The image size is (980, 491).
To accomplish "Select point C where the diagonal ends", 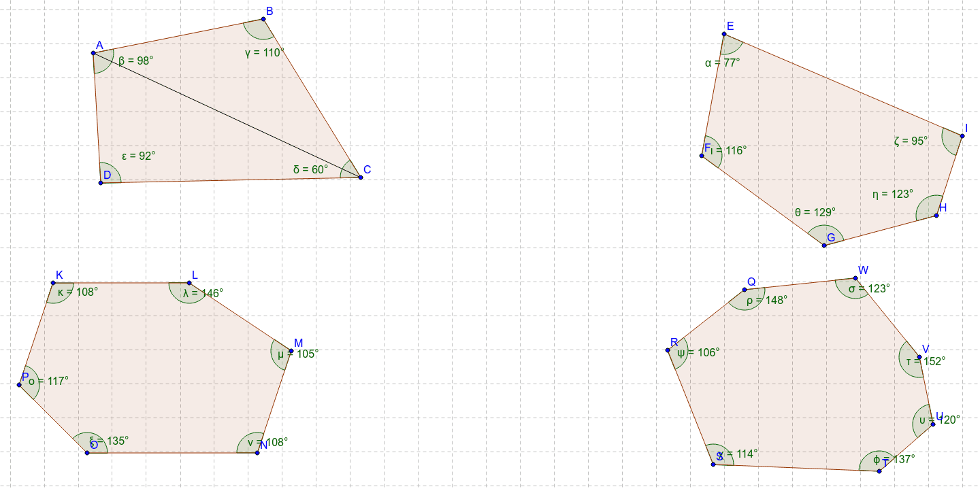I will tap(360, 177).
